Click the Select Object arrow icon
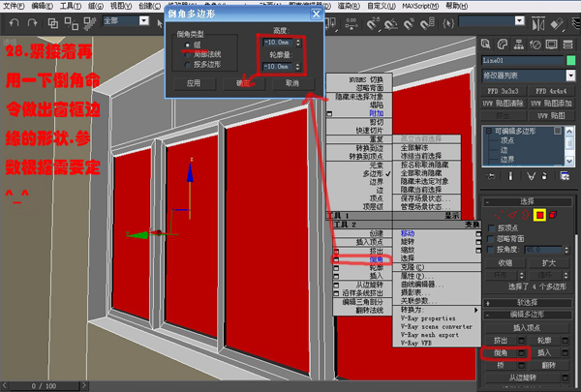Image resolution: width=581 pixels, height=392 pixels. tap(160, 23)
